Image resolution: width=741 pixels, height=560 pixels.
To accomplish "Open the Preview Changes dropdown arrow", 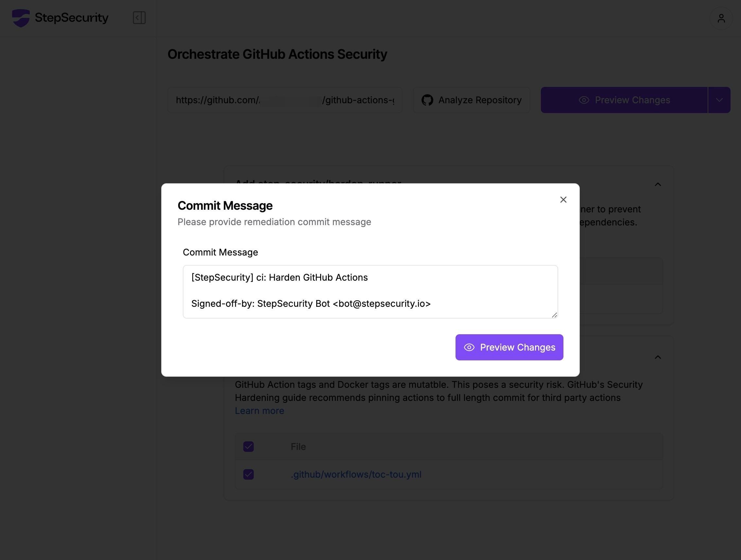I will point(719,100).
